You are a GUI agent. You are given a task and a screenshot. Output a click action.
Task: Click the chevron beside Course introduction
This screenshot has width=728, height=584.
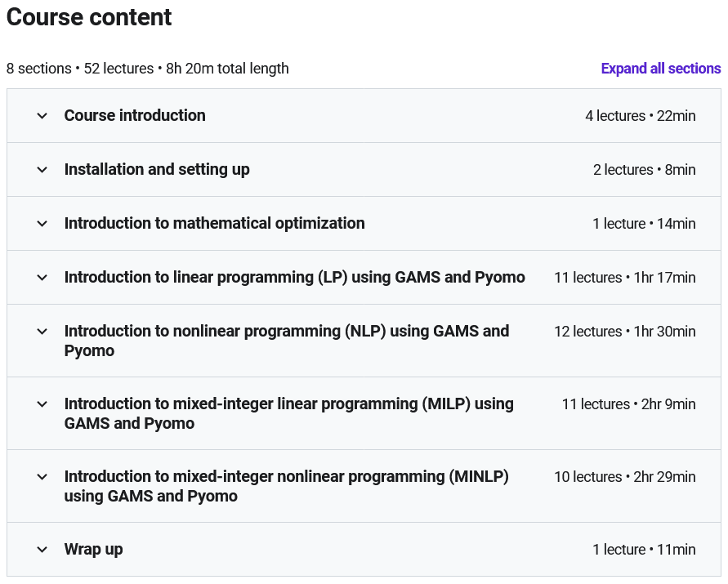coord(42,116)
